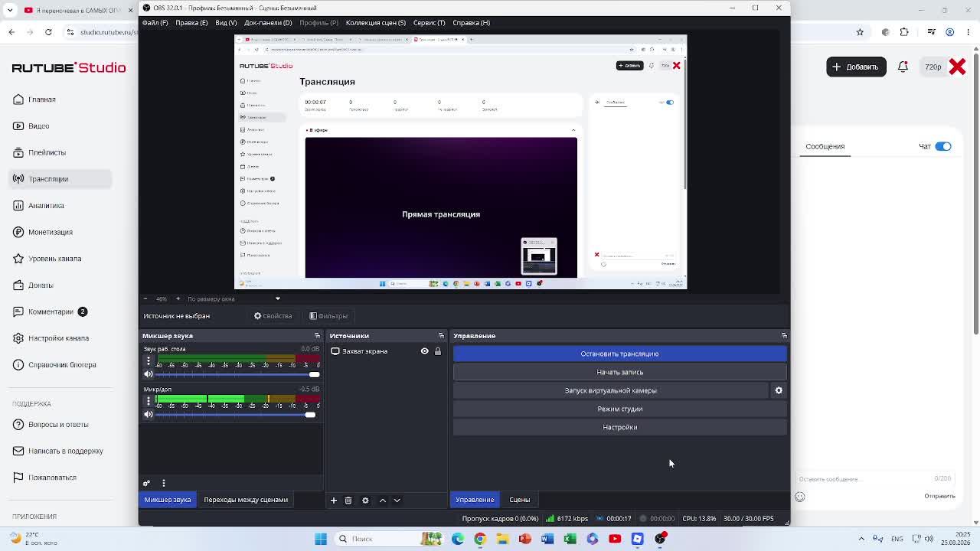Image resolution: width=980 pixels, height=551 pixels.
Task: Click Отправить in Rutube chat
Action: tap(939, 496)
